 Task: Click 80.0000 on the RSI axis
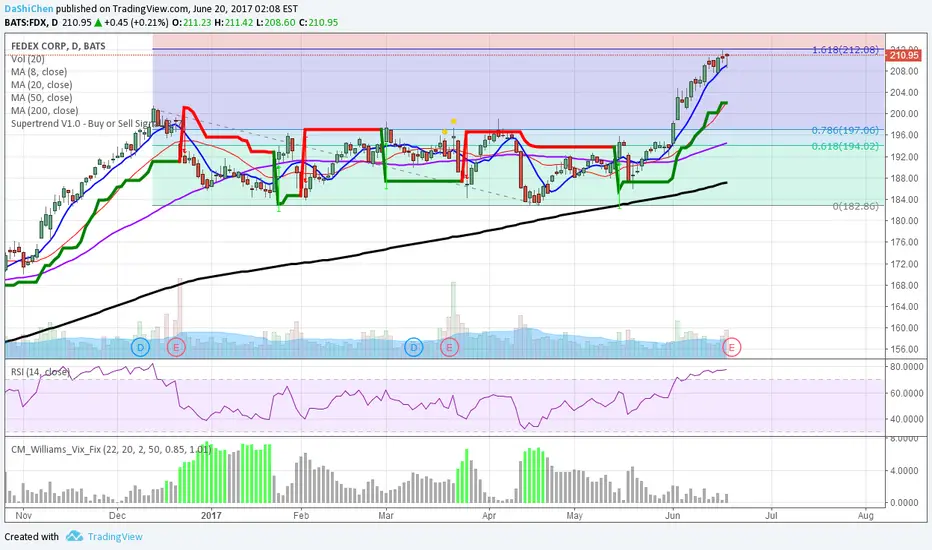(x=906, y=367)
